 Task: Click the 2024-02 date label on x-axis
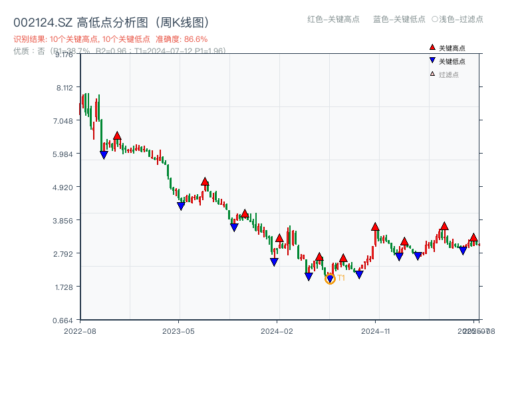click(x=277, y=331)
